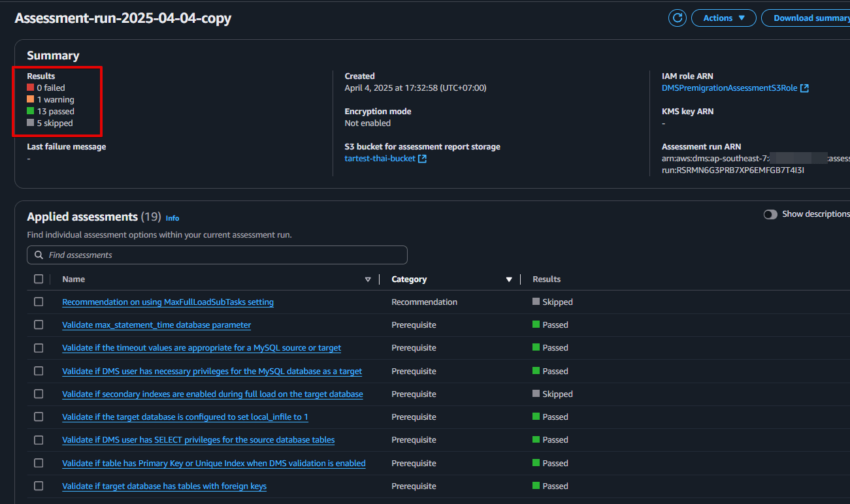Click 'Not enabled' encryption mode value

click(x=368, y=123)
